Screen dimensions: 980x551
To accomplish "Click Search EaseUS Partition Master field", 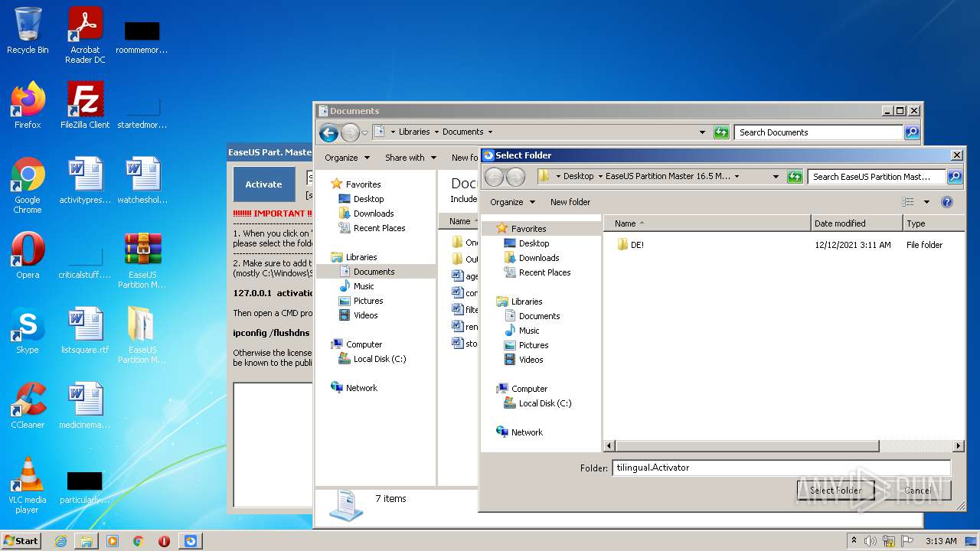I will (877, 177).
